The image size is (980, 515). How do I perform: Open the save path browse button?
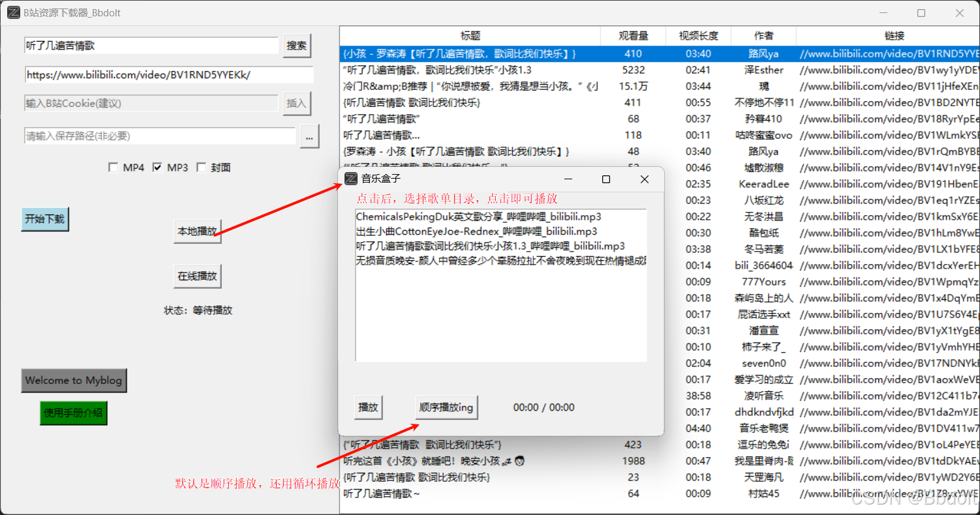click(x=309, y=136)
